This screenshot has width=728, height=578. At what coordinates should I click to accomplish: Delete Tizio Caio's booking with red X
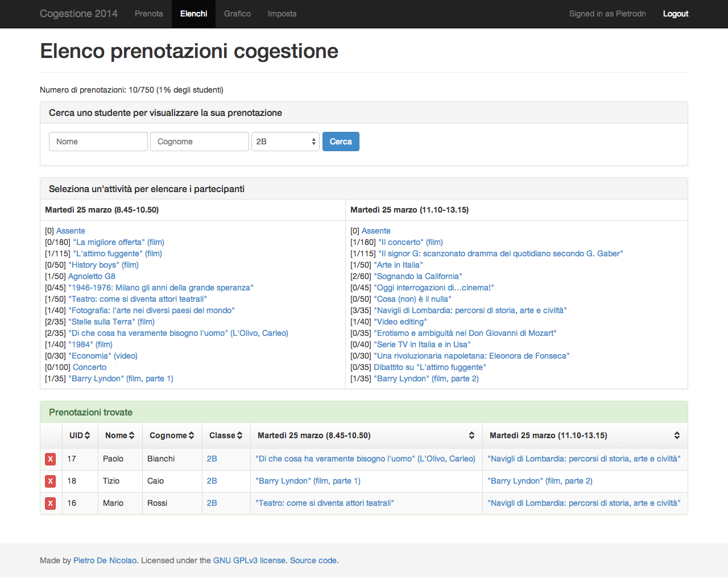coord(51,481)
